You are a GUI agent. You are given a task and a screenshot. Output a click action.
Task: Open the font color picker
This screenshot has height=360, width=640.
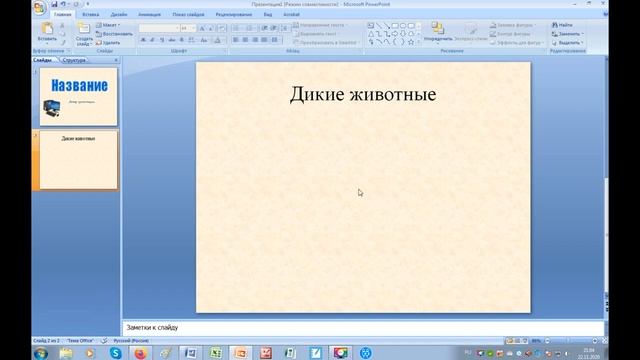click(218, 40)
